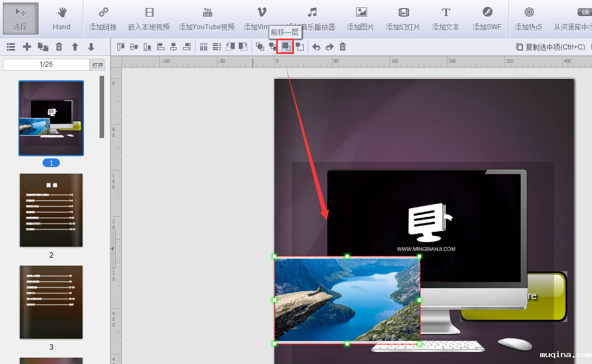Image resolution: width=592 pixels, height=364 pixels.
Task: Add a new page with plus icon
Action: (x=27, y=47)
